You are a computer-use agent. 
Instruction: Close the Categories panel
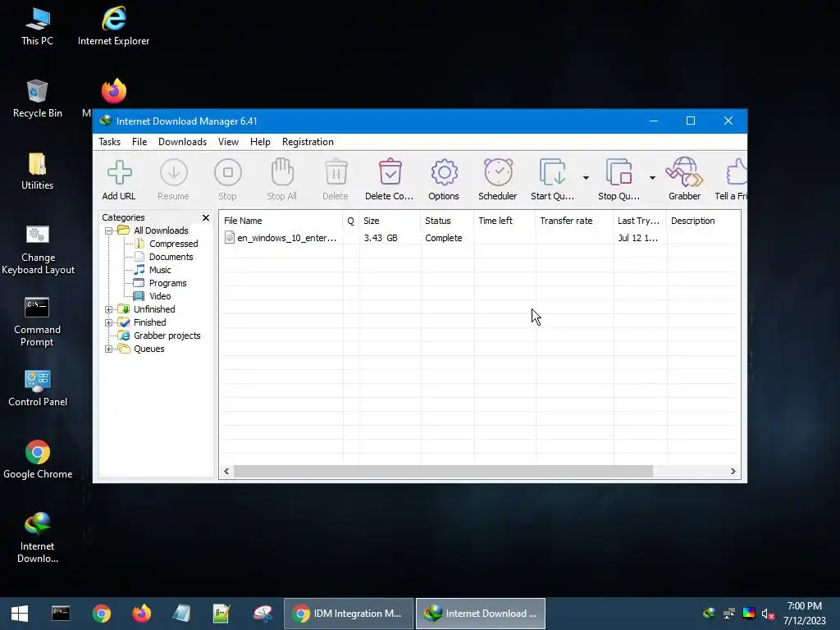pos(206,217)
